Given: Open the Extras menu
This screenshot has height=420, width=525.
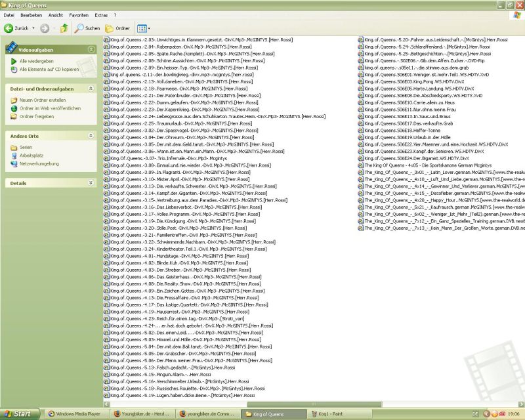Looking at the screenshot, I should point(101,15).
